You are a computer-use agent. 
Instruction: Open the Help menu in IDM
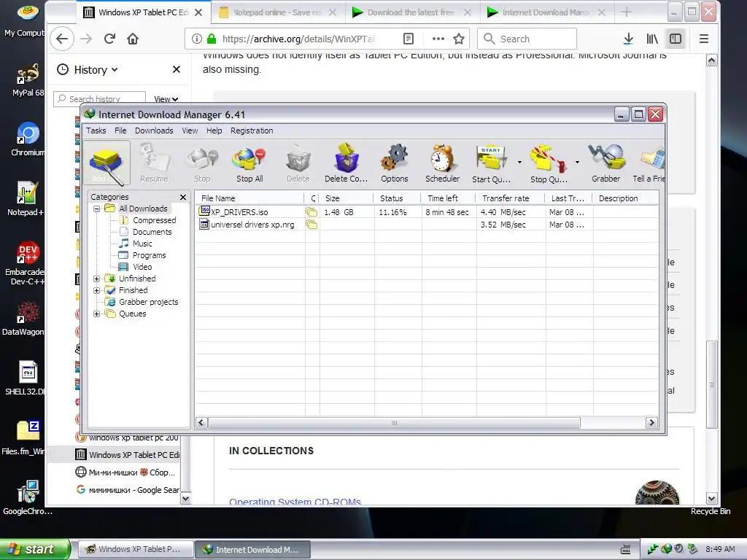(x=214, y=131)
